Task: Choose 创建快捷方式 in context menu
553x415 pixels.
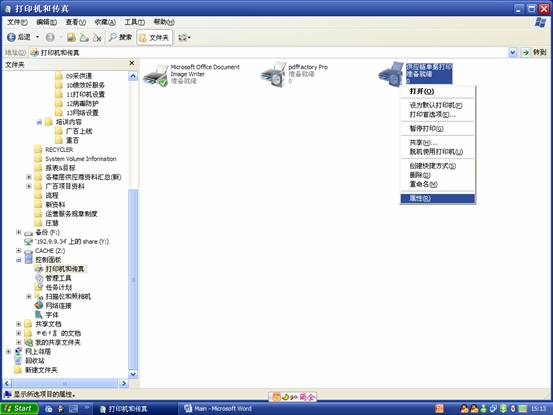Action: (x=438, y=166)
